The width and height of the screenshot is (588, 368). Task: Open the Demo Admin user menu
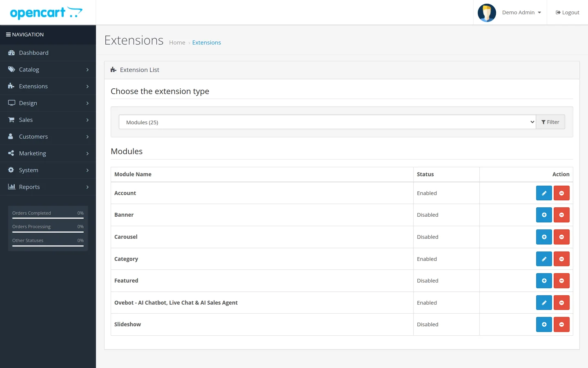521,13
